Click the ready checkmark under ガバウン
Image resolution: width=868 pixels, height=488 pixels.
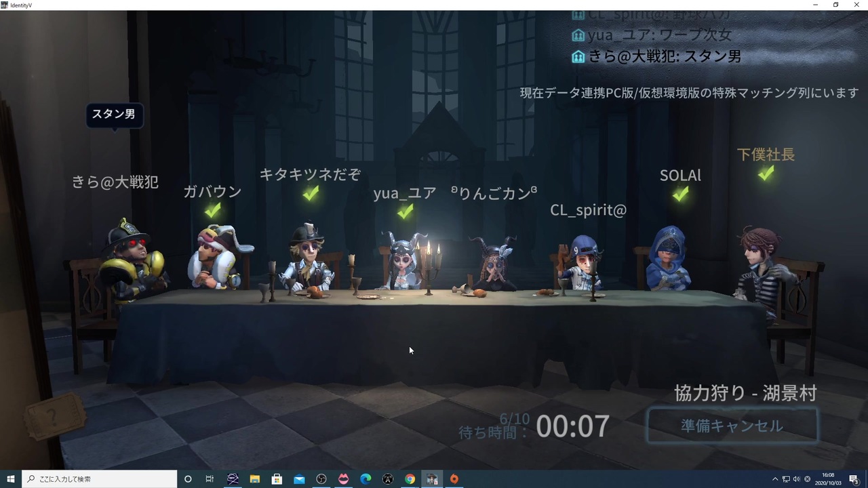pos(213,211)
